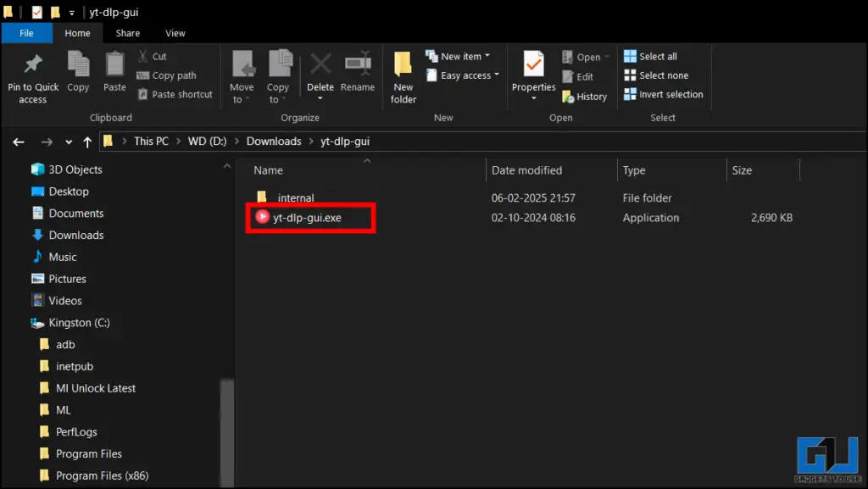
Task: Open Videos in navigation pane
Action: click(57, 301)
